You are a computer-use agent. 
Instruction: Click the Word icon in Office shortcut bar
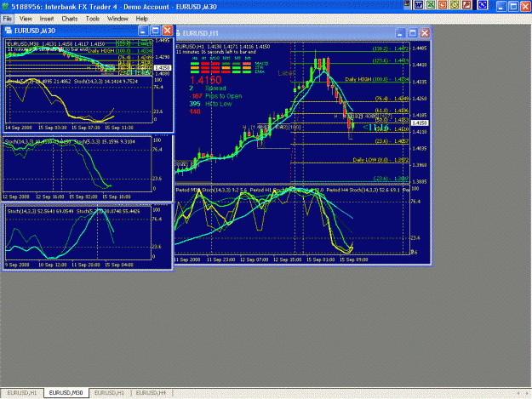(x=419, y=5)
